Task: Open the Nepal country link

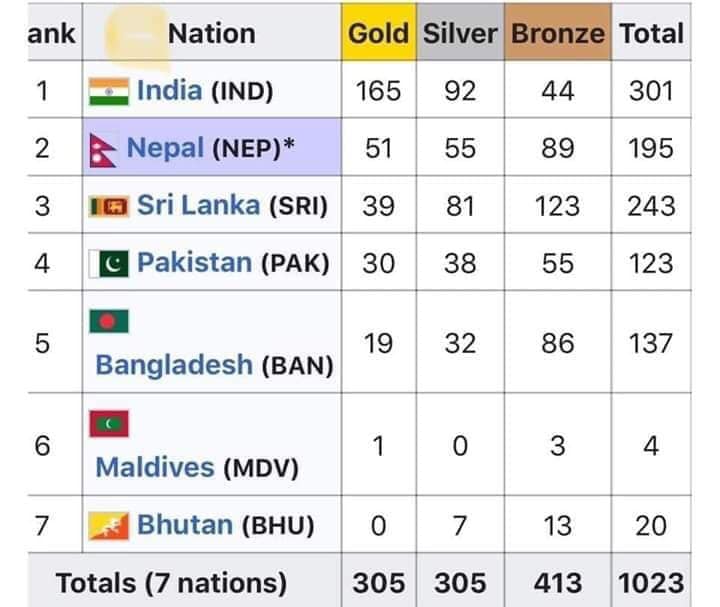Action: 165,150
